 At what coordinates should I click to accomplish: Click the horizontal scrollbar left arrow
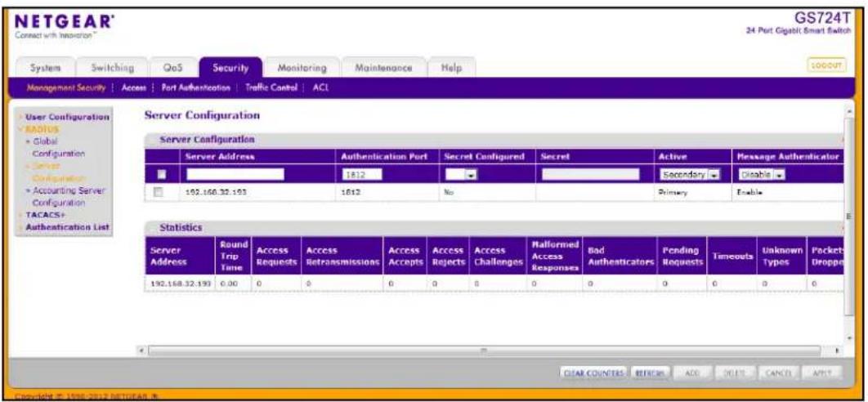coord(141,351)
